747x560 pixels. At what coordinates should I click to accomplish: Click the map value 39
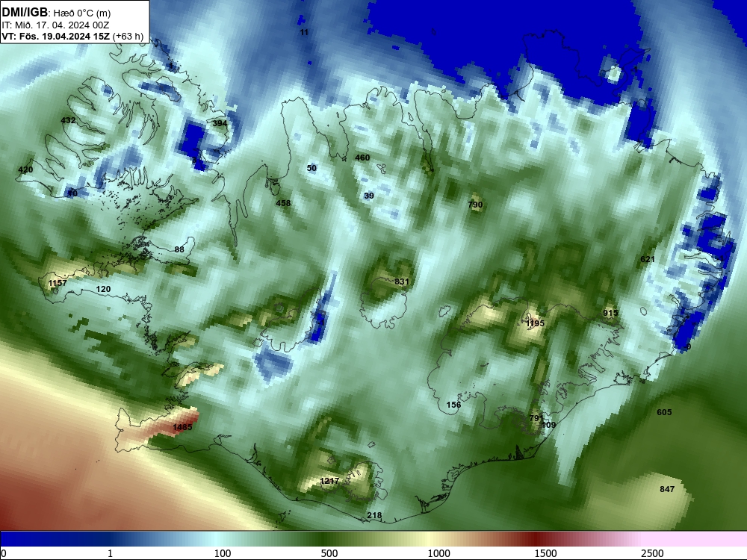click(x=369, y=196)
